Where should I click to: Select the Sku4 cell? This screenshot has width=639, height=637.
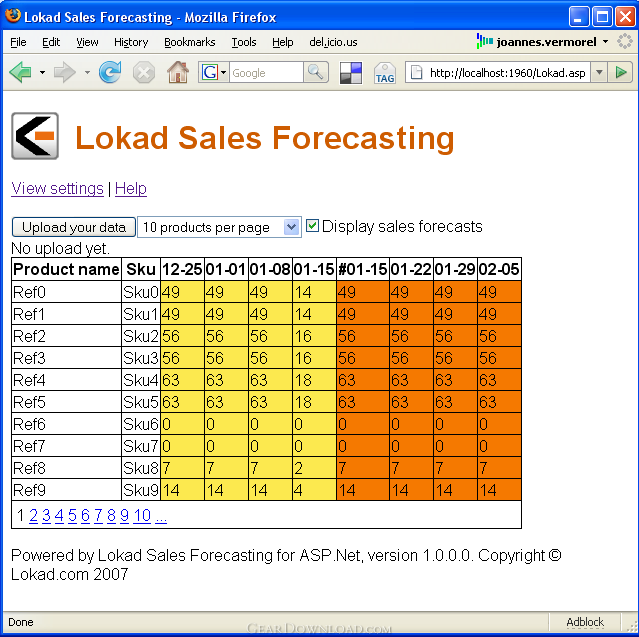(141, 380)
